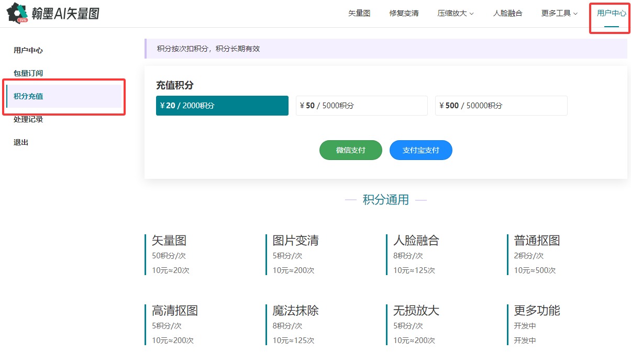Viewport: 631px width, 364px height.
Task: Select 积分充值 in the sidebar
Action: coord(28,96)
